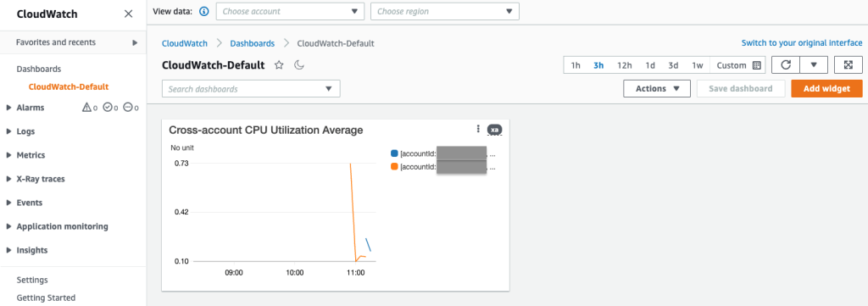The image size is (868, 306).
Task: Toggle orange accountId legend swatch
Action: click(394, 166)
